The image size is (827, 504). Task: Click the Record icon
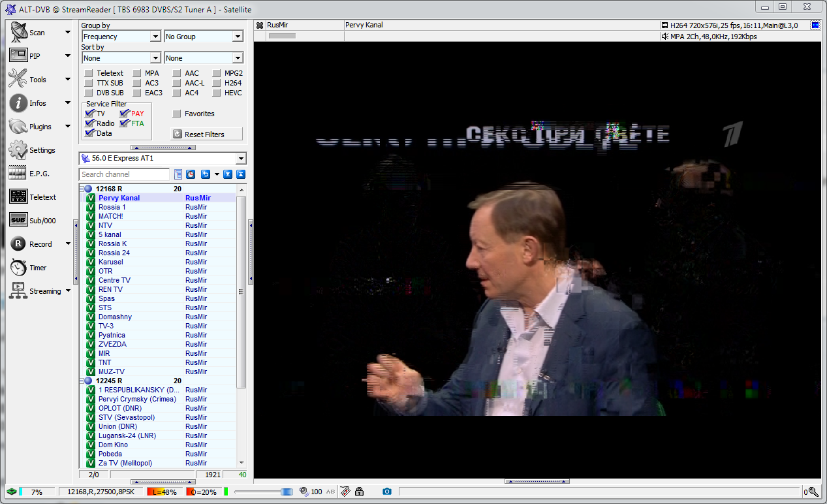point(18,244)
